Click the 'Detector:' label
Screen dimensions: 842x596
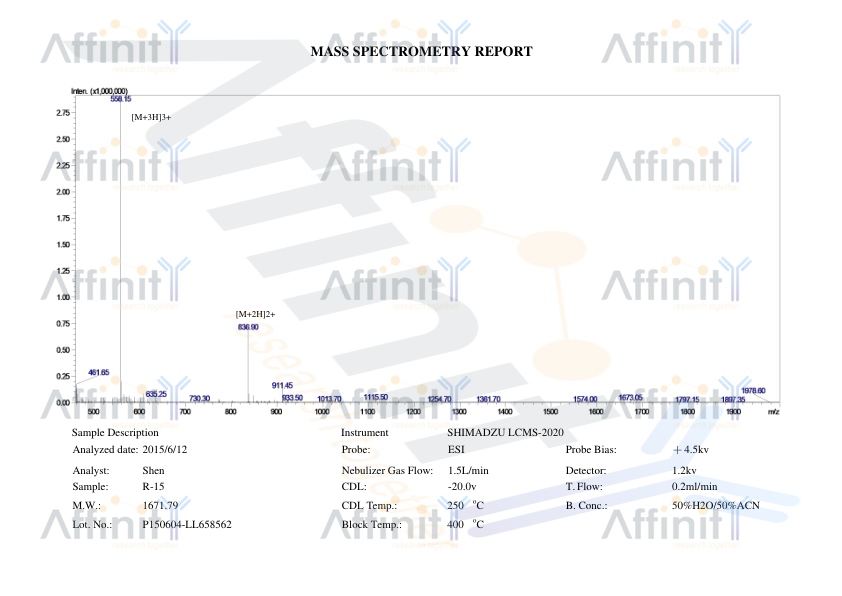586,471
